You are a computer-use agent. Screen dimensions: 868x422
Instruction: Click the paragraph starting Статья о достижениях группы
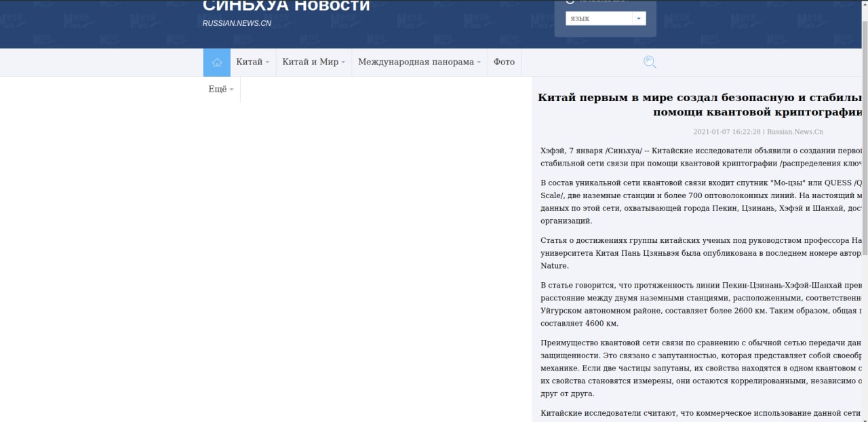tap(701, 253)
